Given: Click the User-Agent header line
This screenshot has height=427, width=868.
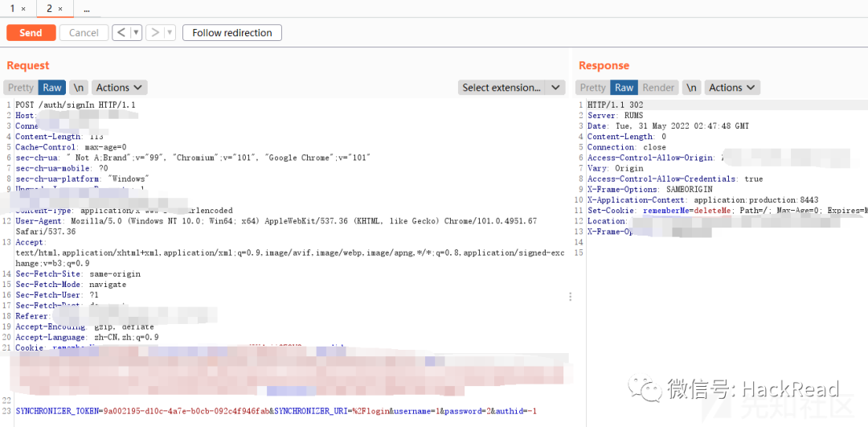Looking at the screenshot, I should tap(276, 227).
